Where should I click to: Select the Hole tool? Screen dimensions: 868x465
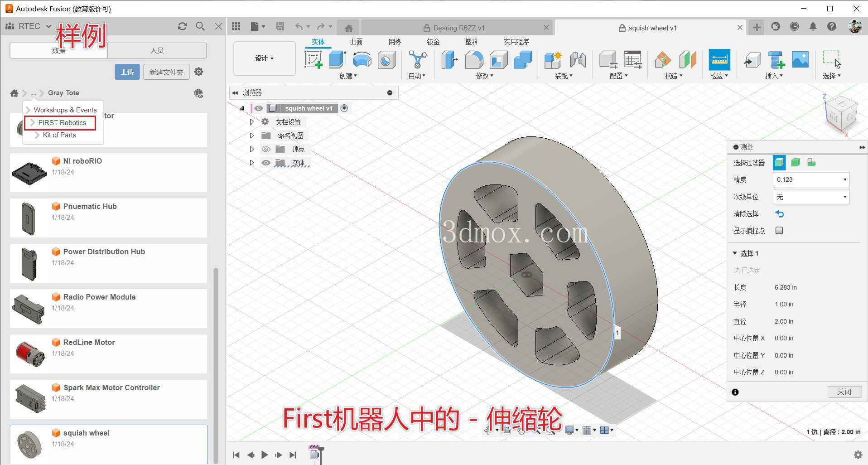(386, 60)
